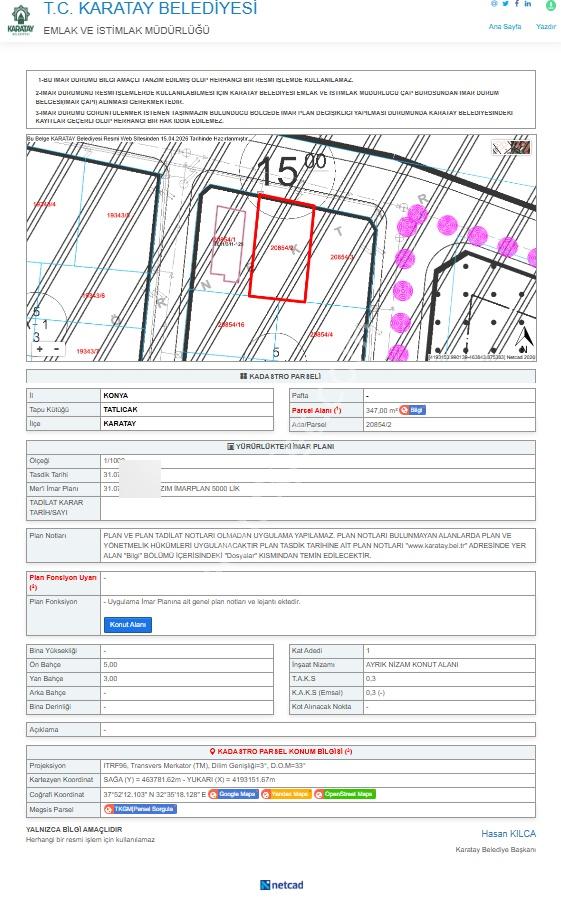Screen dimensions: 561x902
Task: Click the Bilgi button beside parcel area
Action: (413, 410)
